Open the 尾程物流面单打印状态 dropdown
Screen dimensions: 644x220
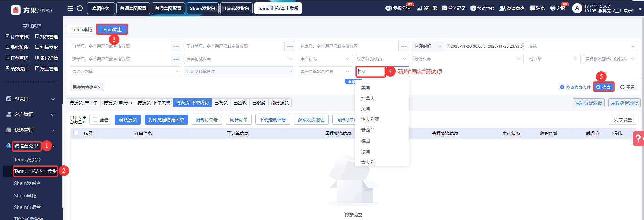pyautogui.click(x=610, y=59)
